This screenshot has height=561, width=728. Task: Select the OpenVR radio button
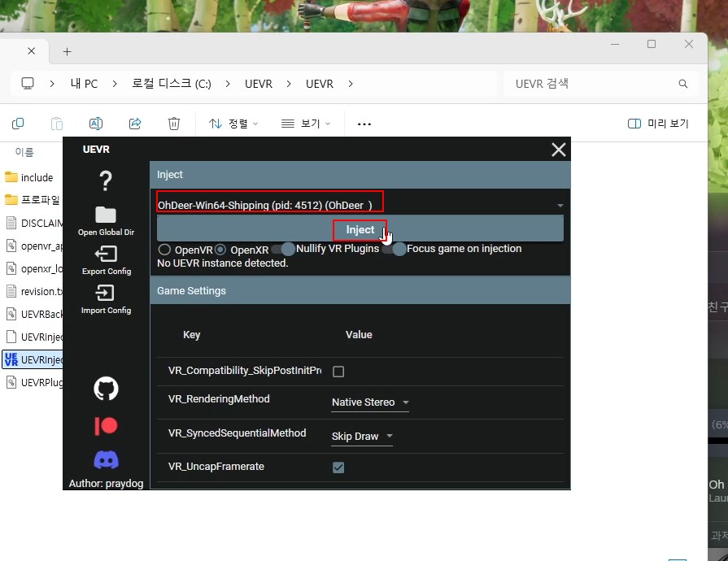(164, 250)
